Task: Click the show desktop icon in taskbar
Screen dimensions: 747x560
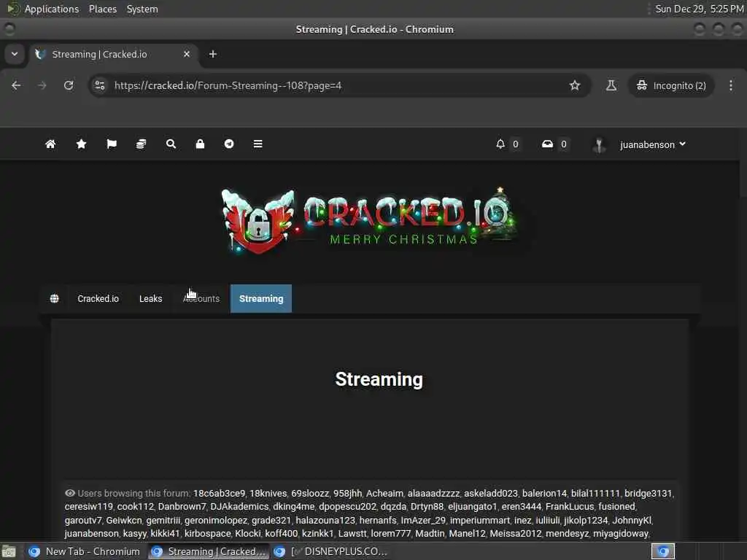Action: click(x=9, y=552)
